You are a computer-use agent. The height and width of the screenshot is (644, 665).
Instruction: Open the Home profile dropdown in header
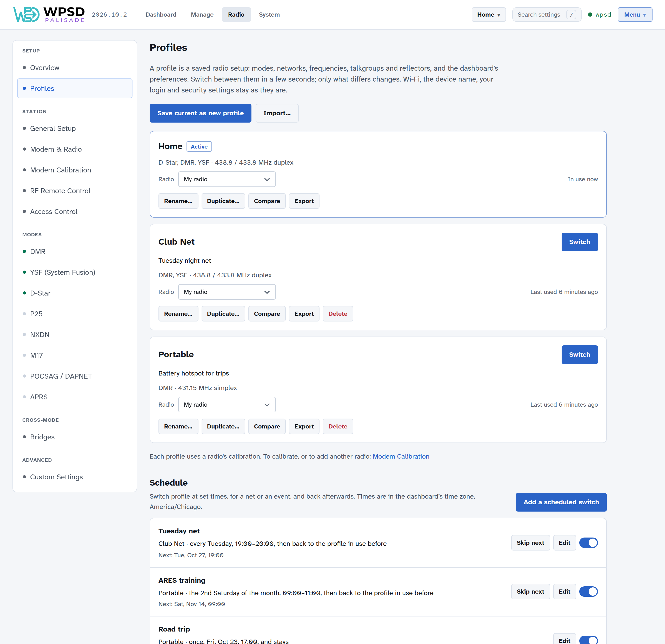[489, 15]
